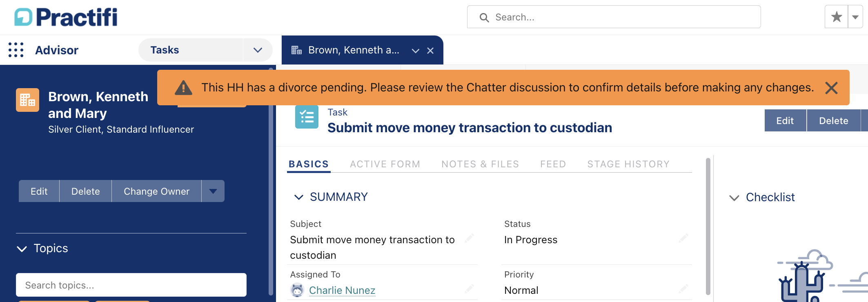Expand more actions beside Change Owner
This screenshot has width=868, height=302.
click(213, 191)
